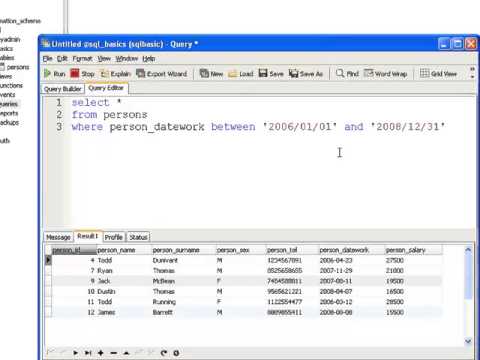The width and height of the screenshot is (480, 360).
Task: Switch to Grid View
Action: coord(438,74)
